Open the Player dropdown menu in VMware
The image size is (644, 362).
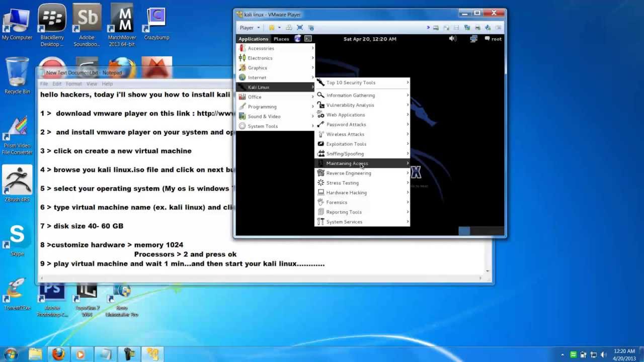tap(250, 28)
